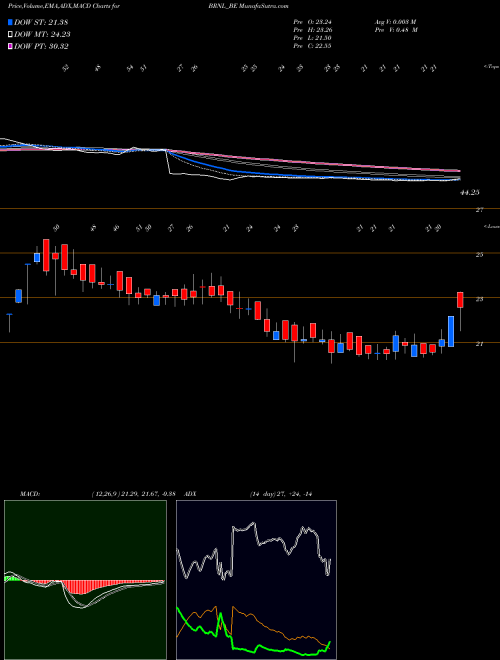Click the ADX '(14 day) 27, +24, -14' values
The height and width of the screenshot is (660, 500).
pyautogui.click(x=281, y=494)
